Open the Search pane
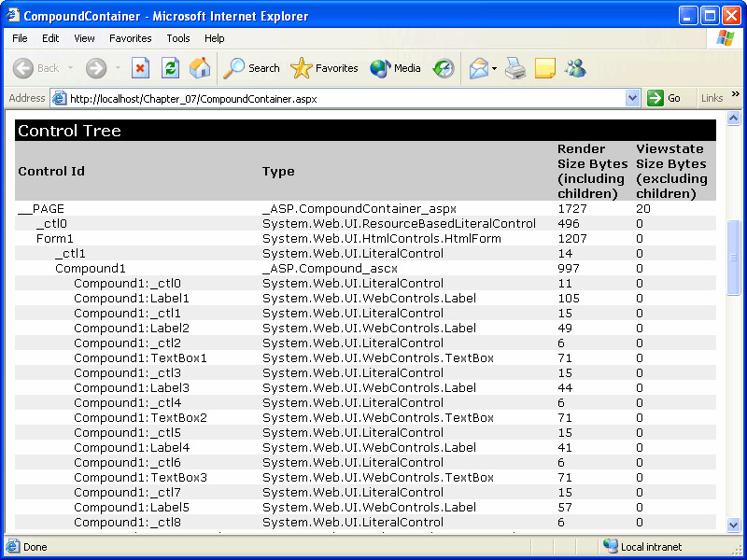This screenshot has width=747, height=560. tap(252, 68)
